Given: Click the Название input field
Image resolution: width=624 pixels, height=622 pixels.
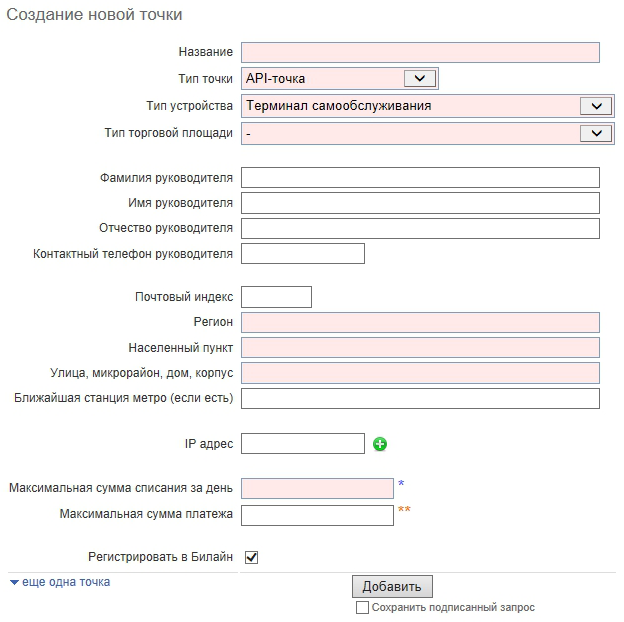Looking at the screenshot, I should pyautogui.click(x=420, y=53).
